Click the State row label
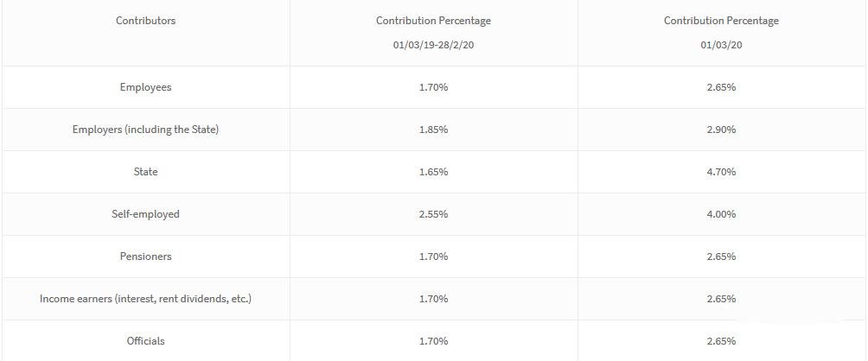 point(145,172)
